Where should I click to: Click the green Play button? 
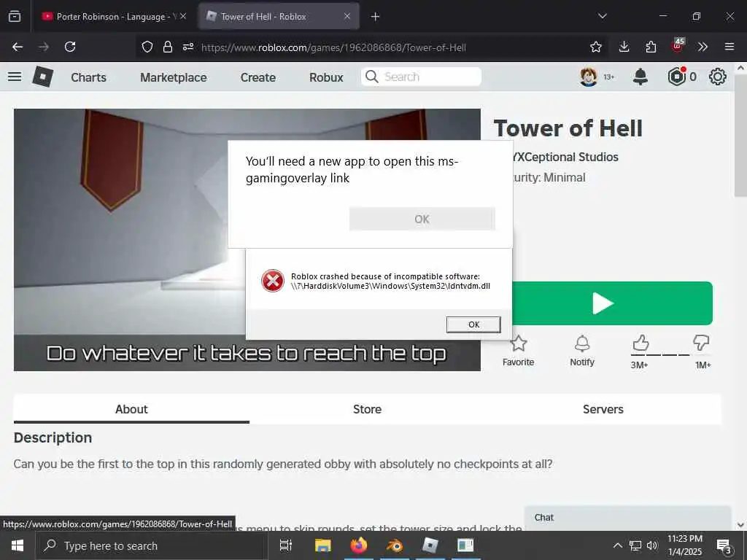tap(612, 303)
